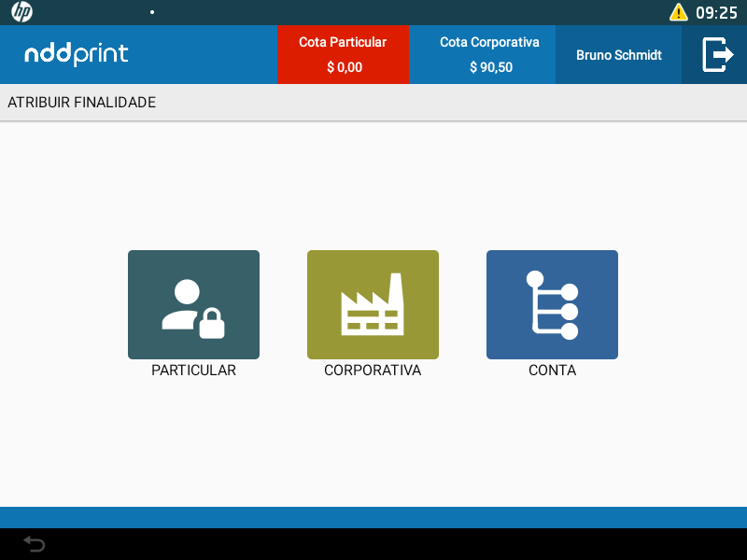Click the CORPORATIVA text label
Image resolution: width=747 pixels, height=560 pixels.
373,371
